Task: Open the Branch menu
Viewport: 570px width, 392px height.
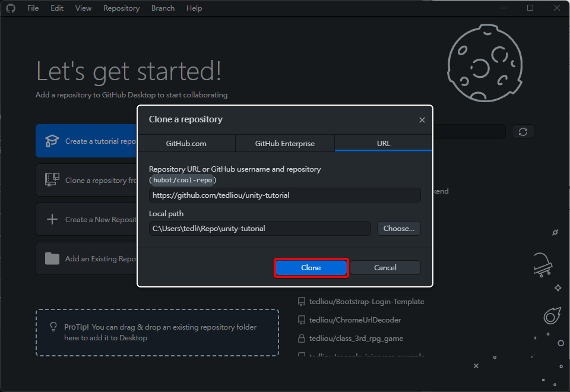Action: 163,8
